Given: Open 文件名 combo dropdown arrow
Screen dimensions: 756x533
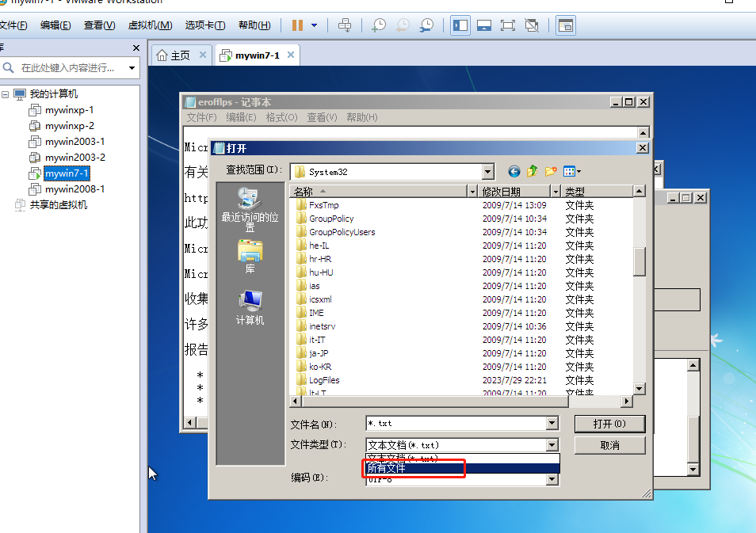Looking at the screenshot, I should [552, 423].
